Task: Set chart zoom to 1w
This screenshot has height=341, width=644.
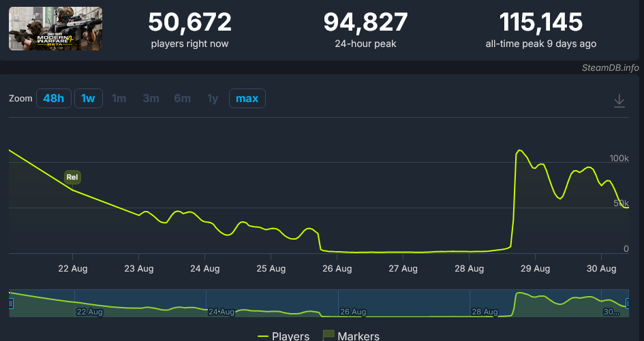Action: tap(89, 99)
